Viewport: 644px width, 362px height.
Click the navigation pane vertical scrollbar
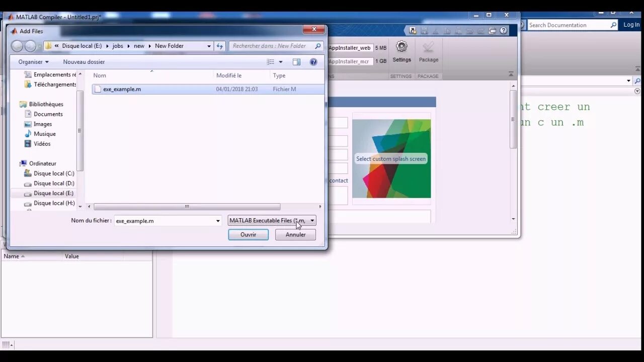pyautogui.click(x=79, y=131)
